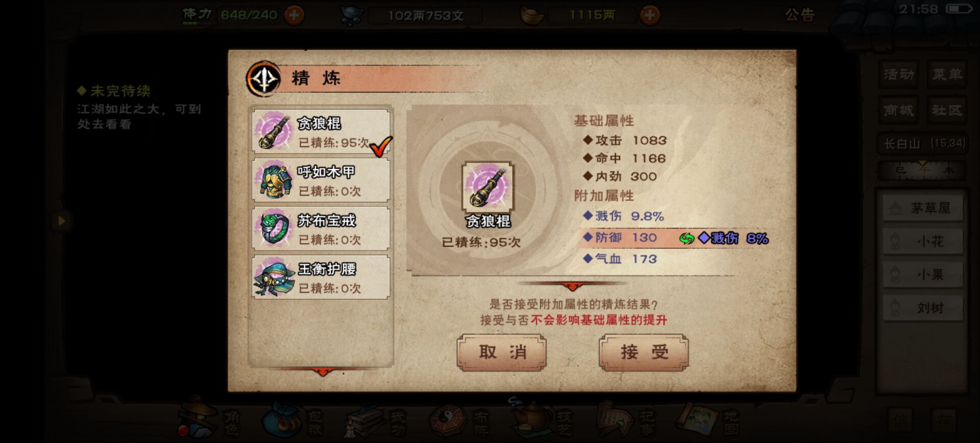The width and height of the screenshot is (980, 443).
Task: Click the plus icon beside stamina 648/240
Action: (294, 15)
